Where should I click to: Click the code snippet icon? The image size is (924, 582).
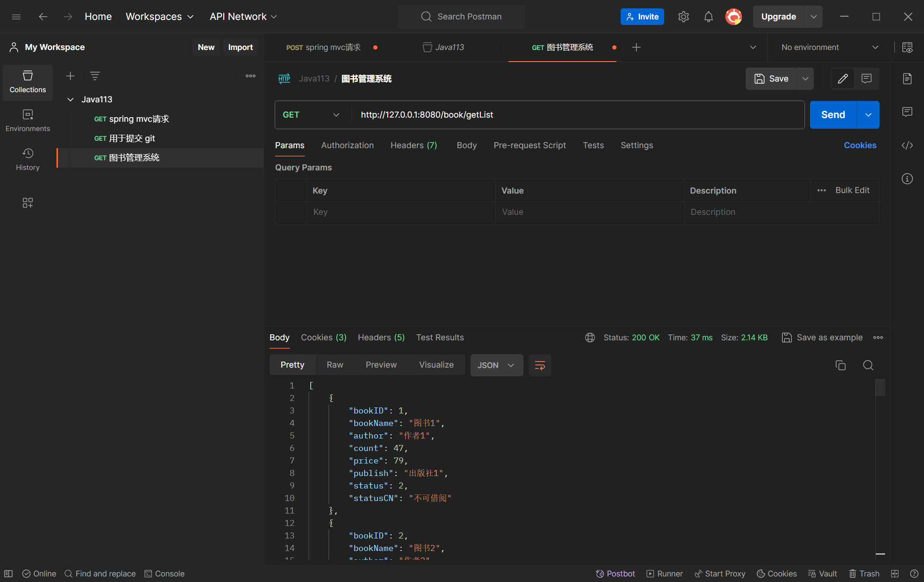click(x=907, y=145)
